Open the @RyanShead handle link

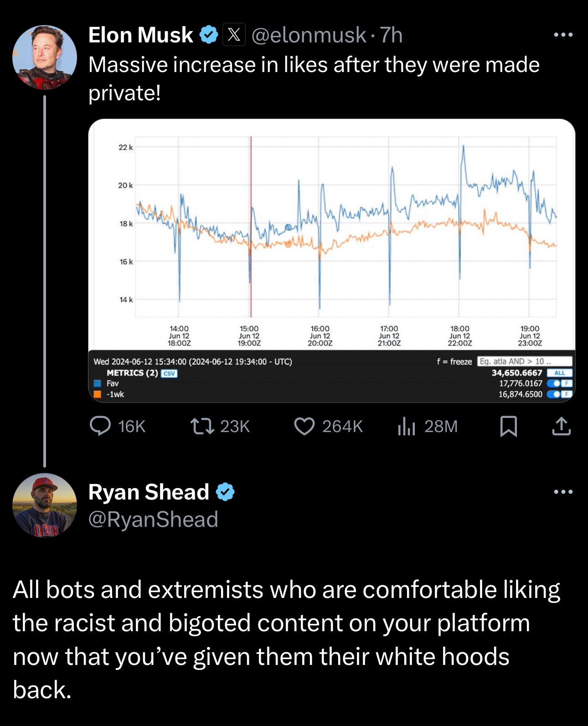coord(153,520)
